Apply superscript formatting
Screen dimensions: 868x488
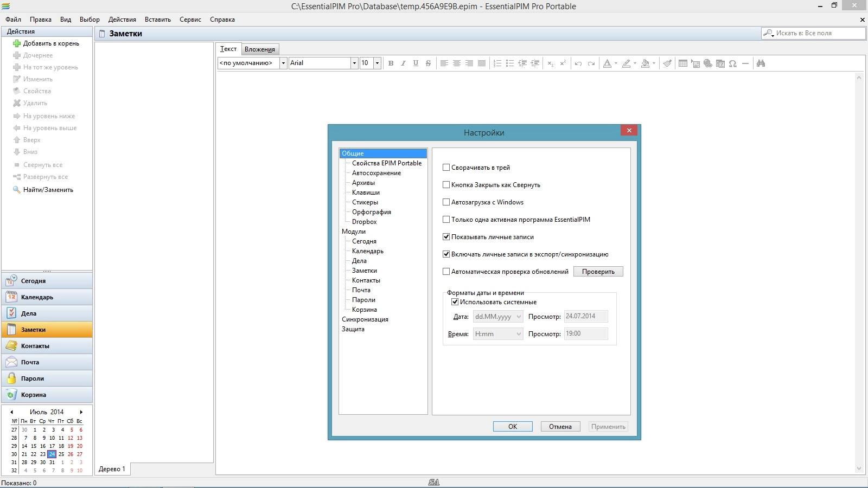click(563, 63)
